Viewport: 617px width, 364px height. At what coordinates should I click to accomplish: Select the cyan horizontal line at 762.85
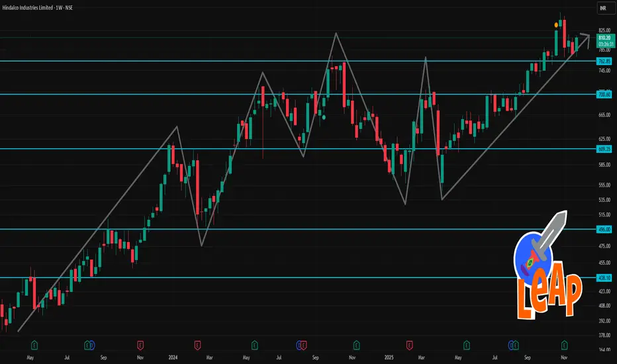pos(299,61)
